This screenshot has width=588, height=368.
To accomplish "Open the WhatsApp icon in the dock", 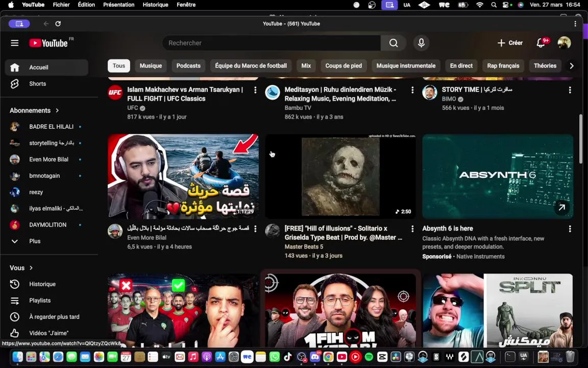I will 275,357.
